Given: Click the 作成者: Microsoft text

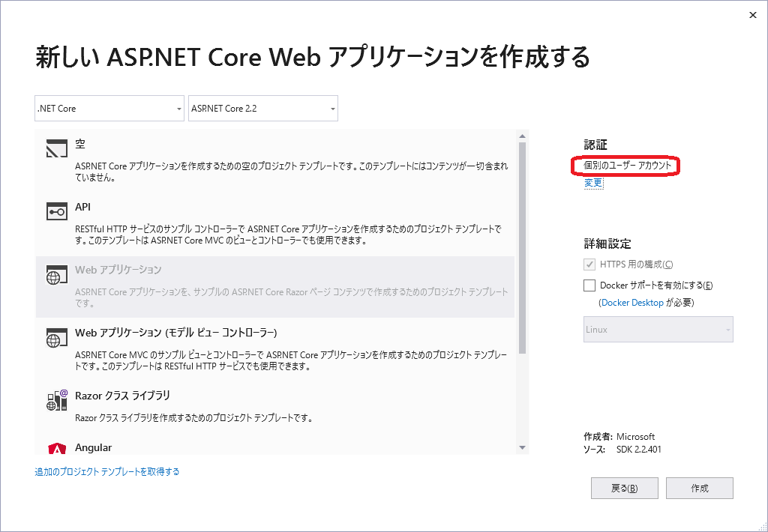Looking at the screenshot, I should pos(619,437).
